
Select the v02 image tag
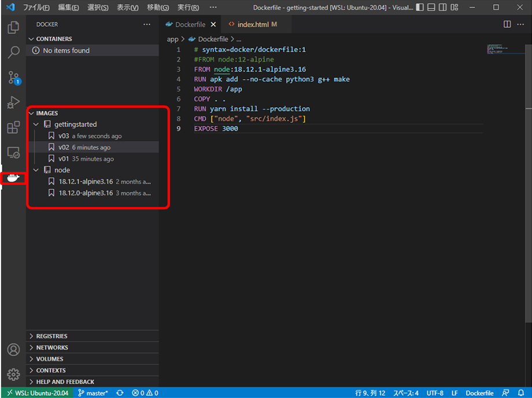(93, 148)
